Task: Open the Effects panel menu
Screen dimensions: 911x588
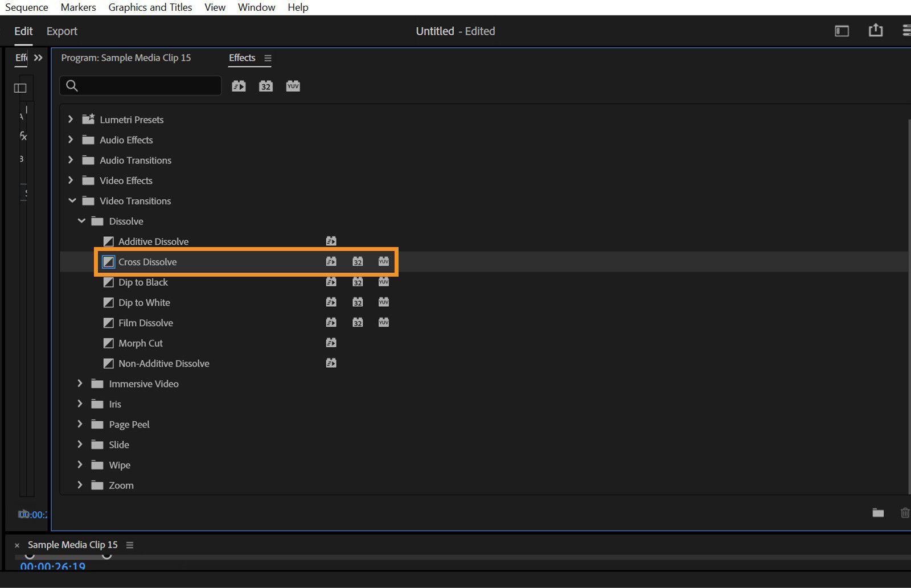Action: 268,57
